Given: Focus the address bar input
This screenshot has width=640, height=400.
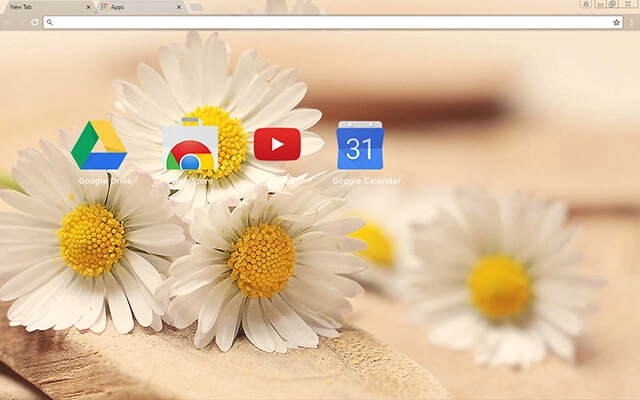Looking at the screenshot, I should click(333, 22).
